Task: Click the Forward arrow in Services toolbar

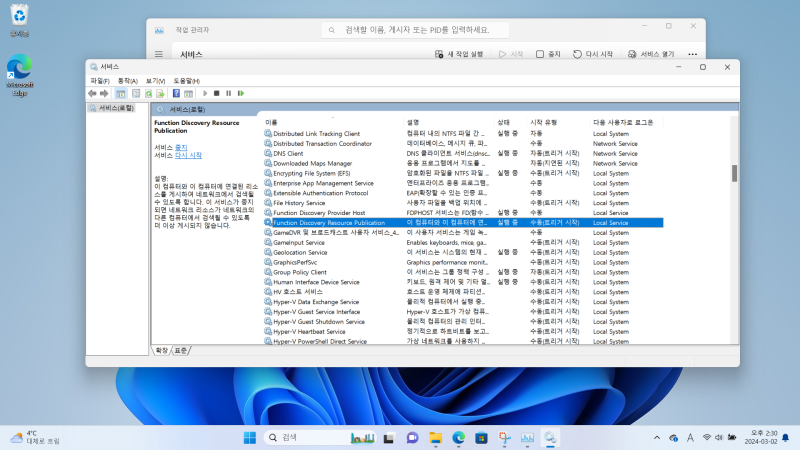Action: [104, 93]
